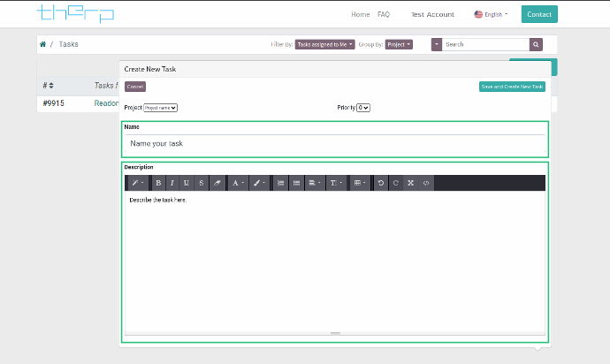
Task: Click the home icon in breadcrumb
Action: pyautogui.click(x=42, y=44)
